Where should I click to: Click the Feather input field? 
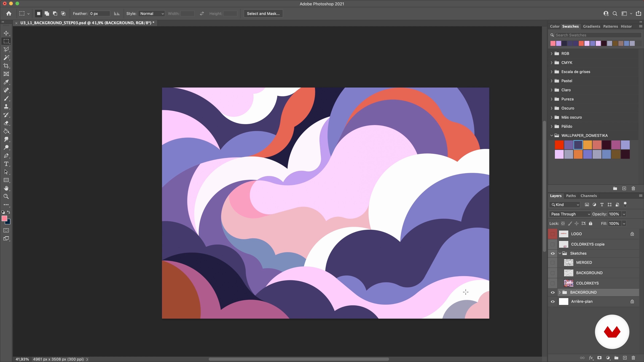click(x=99, y=13)
